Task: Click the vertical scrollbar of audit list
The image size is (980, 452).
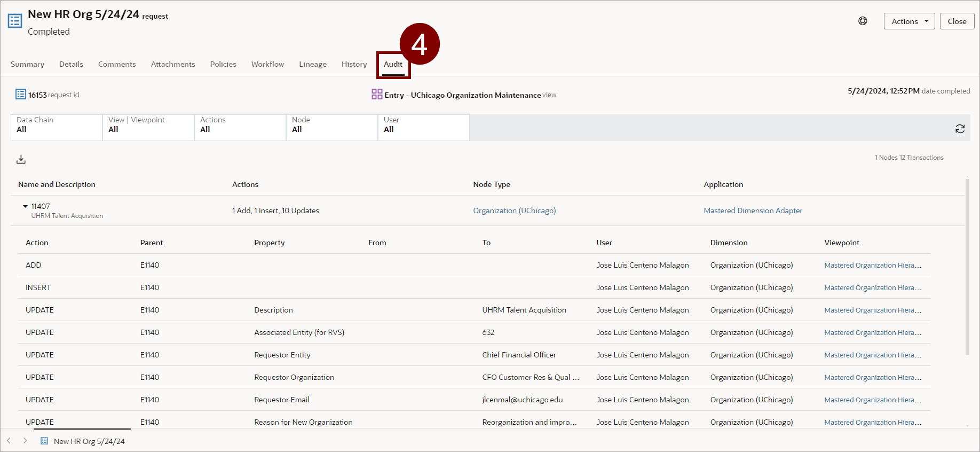Action: (x=967, y=267)
